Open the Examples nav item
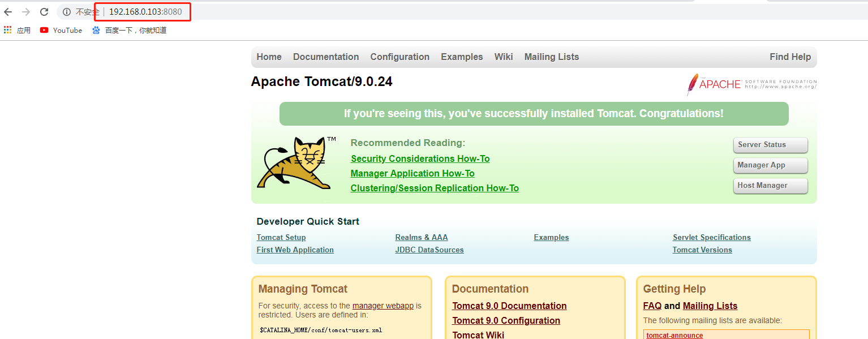 [462, 57]
